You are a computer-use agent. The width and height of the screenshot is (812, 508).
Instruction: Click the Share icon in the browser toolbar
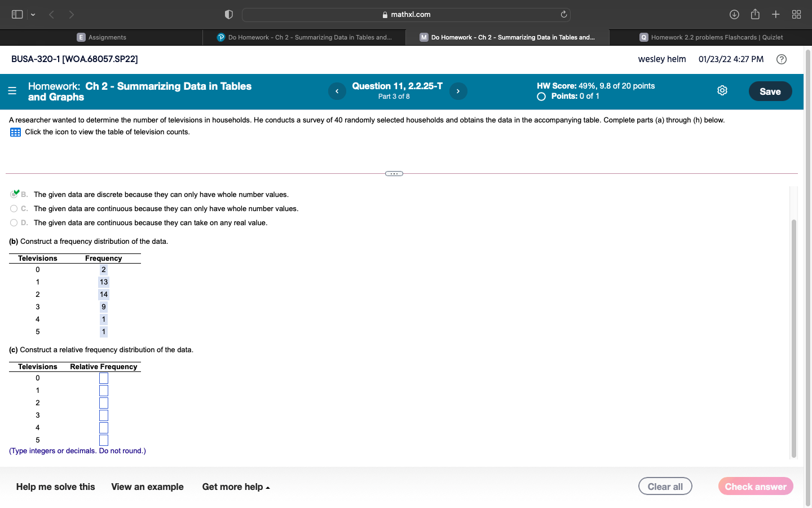tap(755, 14)
